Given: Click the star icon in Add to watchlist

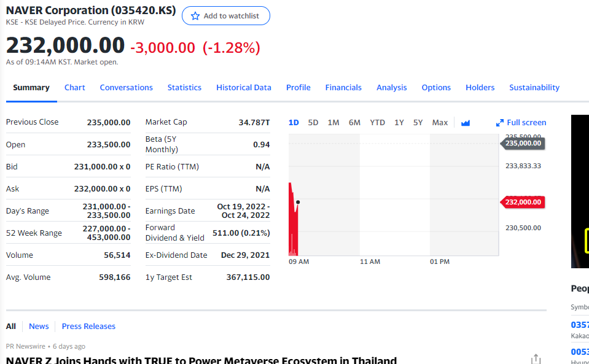Looking at the screenshot, I should [195, 16].
